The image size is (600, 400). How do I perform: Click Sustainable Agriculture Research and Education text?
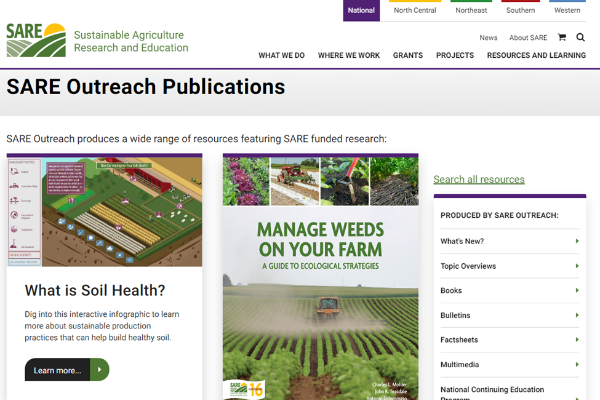[131, 41]
